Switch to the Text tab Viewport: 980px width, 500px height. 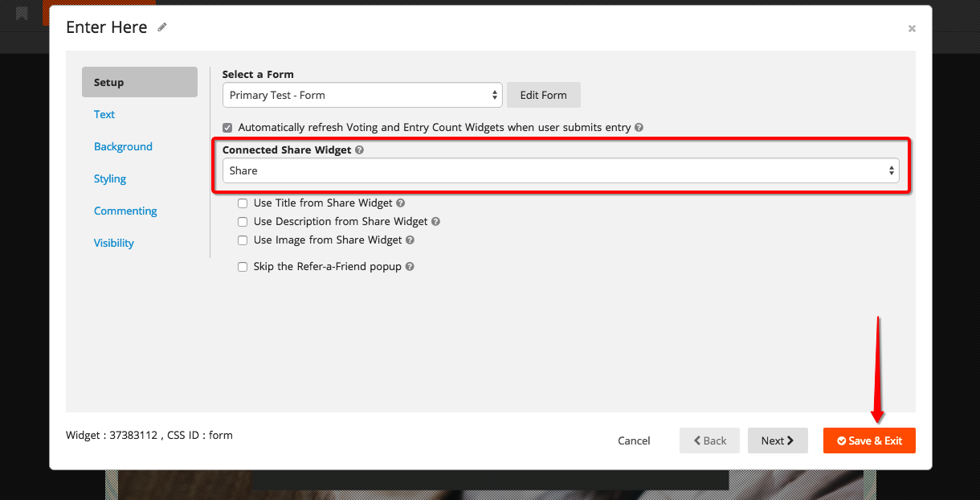[104, 114]
